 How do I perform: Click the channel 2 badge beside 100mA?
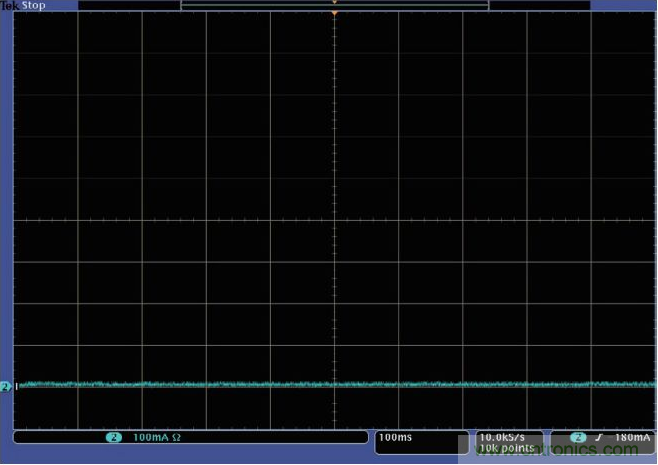114,438
